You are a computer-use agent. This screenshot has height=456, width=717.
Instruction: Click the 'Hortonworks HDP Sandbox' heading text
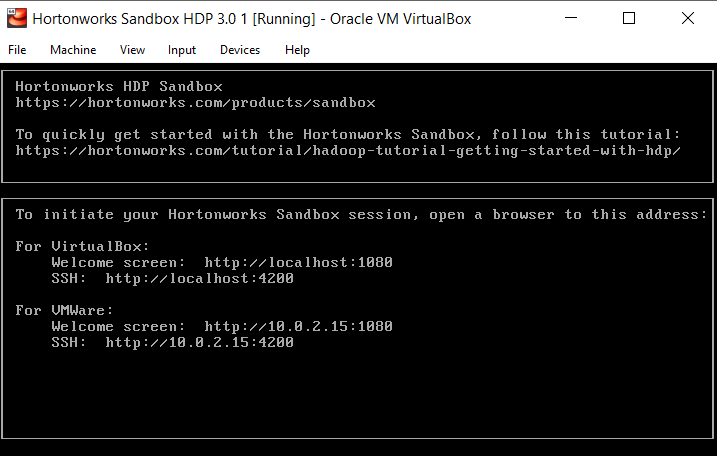[119, 86]
